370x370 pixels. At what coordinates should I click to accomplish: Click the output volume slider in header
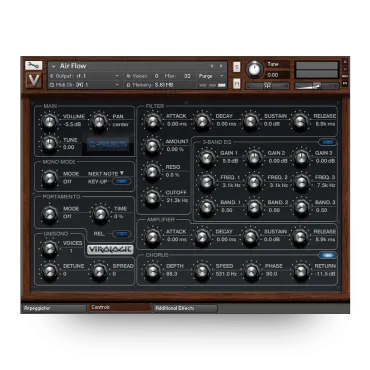(x=317, y=86)
